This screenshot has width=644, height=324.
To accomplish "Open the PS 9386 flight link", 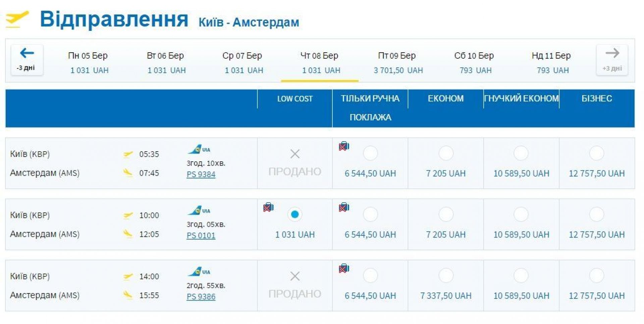I will (201, 296).
